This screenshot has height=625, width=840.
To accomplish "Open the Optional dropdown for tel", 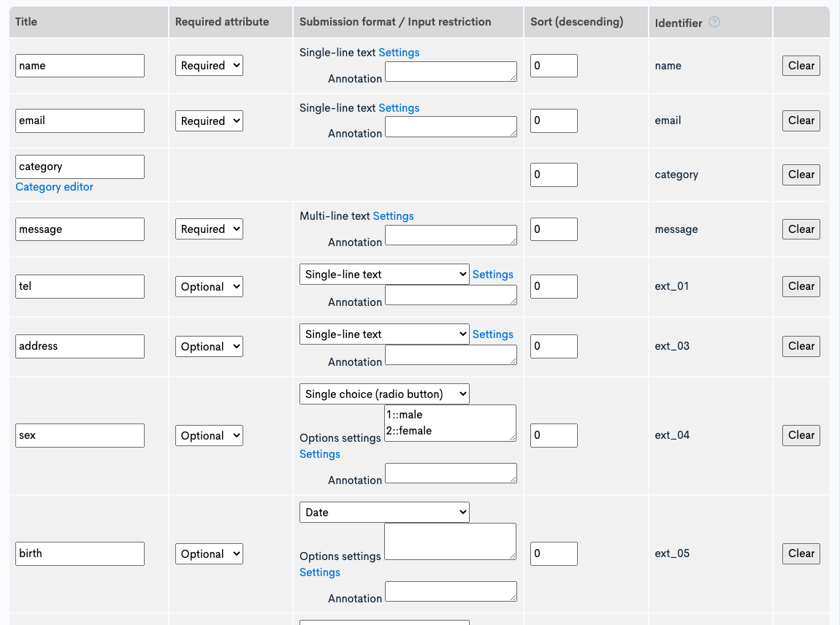I will click(209, 286).
